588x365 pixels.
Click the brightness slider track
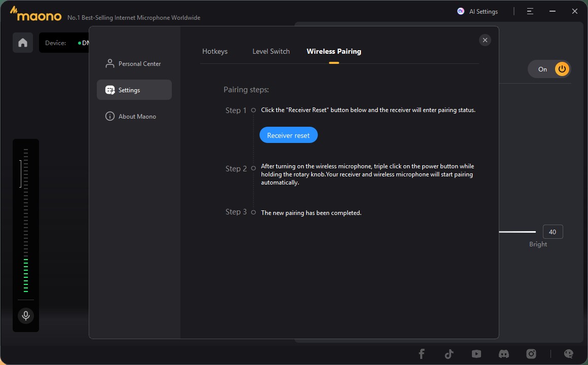(x=517, y=232)
